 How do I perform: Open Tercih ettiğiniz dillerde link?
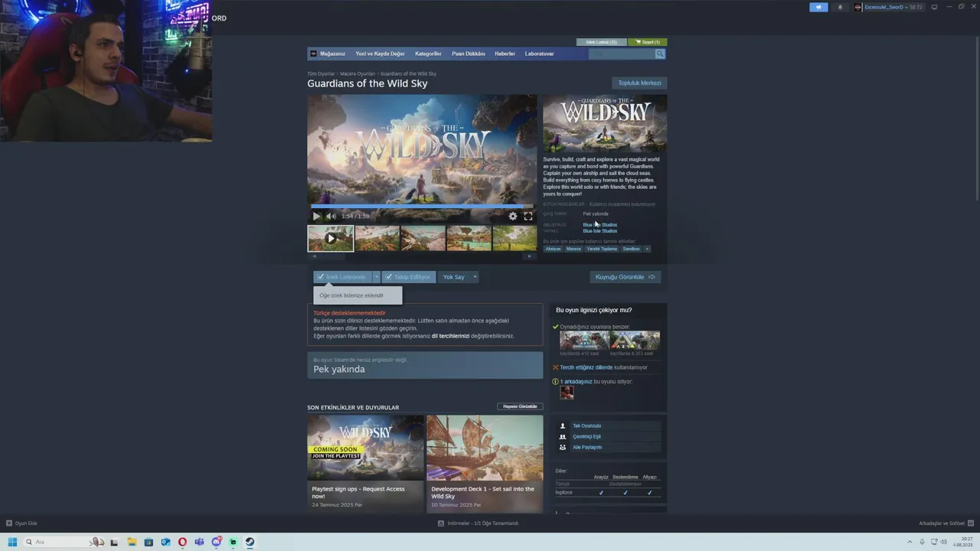click(586, 367)
